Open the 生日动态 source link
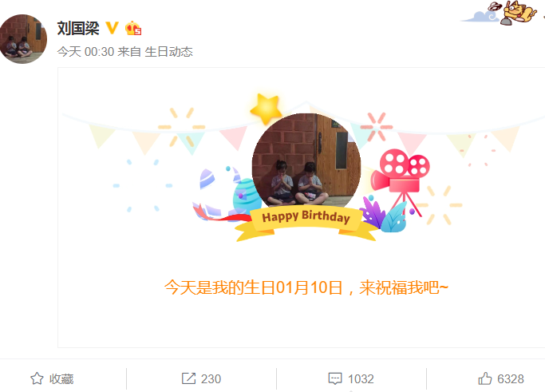This screenshot has height=392, width=545. pyautogui.click(x=168, y=52)
